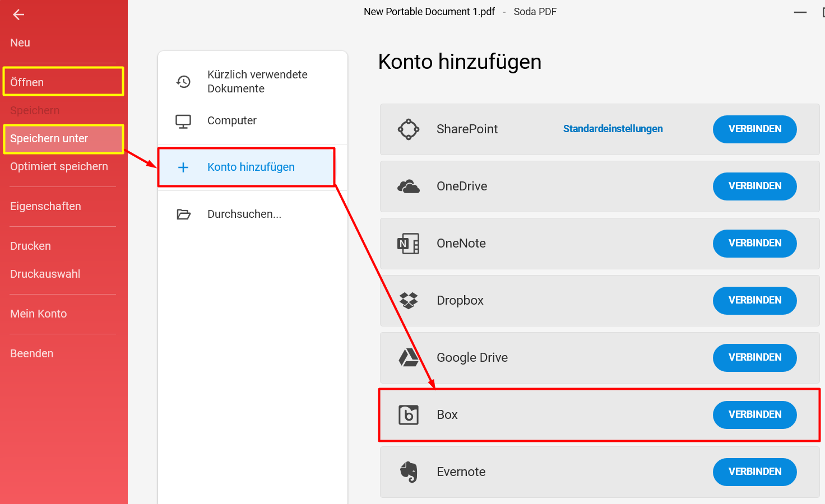Viewport: 825px width, 504px height.
Task: Open Druckauswahl in the sidebar
Action: tap(45, 274)
